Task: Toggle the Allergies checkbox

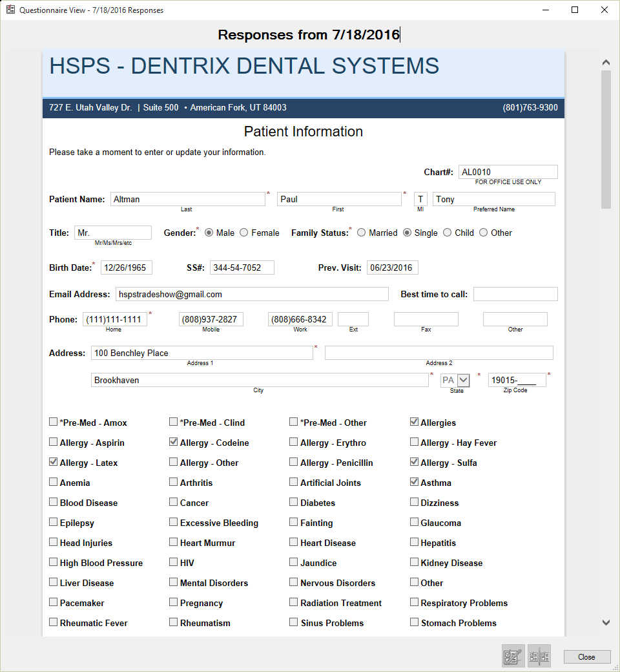Action: pyautogui.click(x=414, y=422)
